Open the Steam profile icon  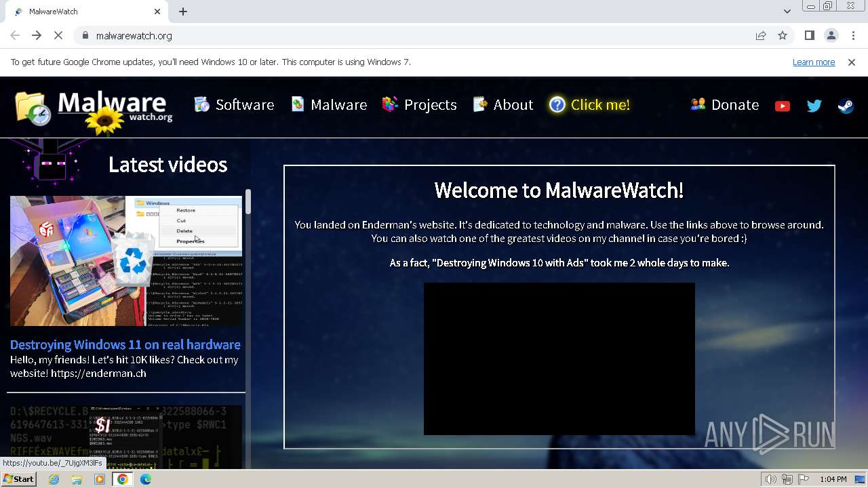tap(846, 106)
